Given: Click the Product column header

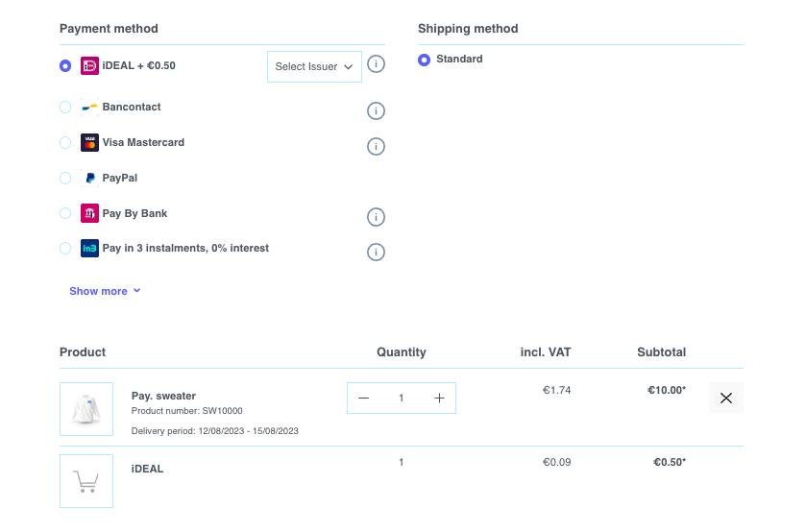Looking at the screenshot, I should [x=83, y=352].
